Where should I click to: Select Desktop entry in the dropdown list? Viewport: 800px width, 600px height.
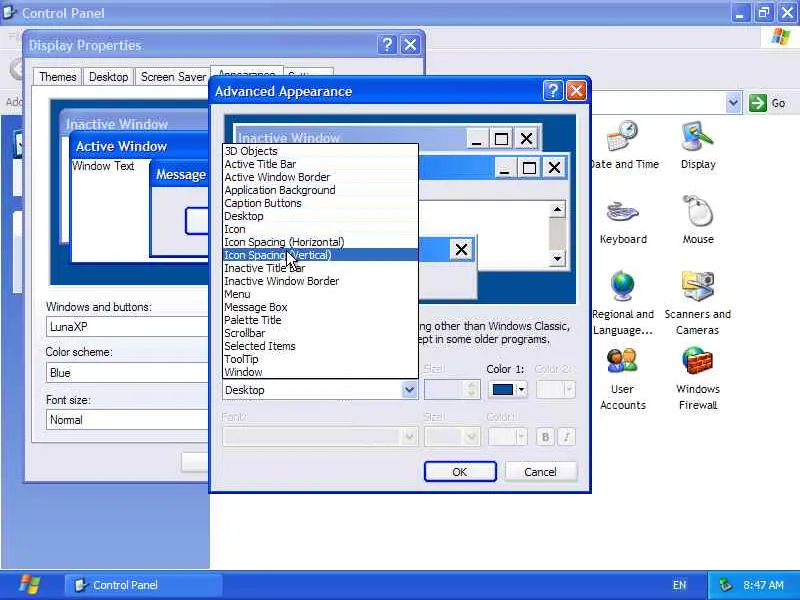[x=320, y=216]
